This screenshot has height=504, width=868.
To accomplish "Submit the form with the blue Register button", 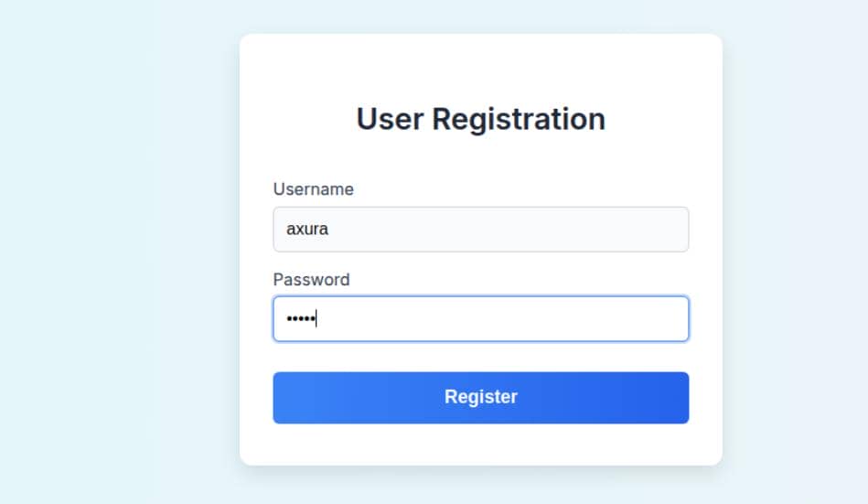I will point(480,397).
